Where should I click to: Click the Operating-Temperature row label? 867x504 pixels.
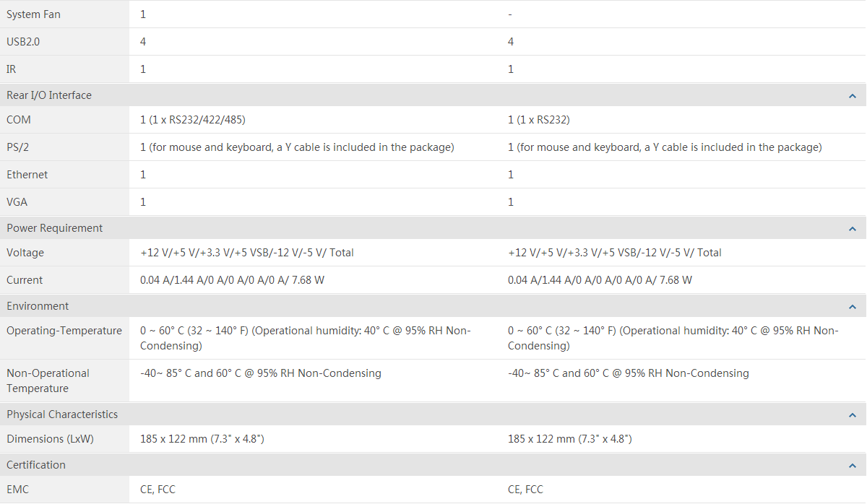[x=64, y=331]
